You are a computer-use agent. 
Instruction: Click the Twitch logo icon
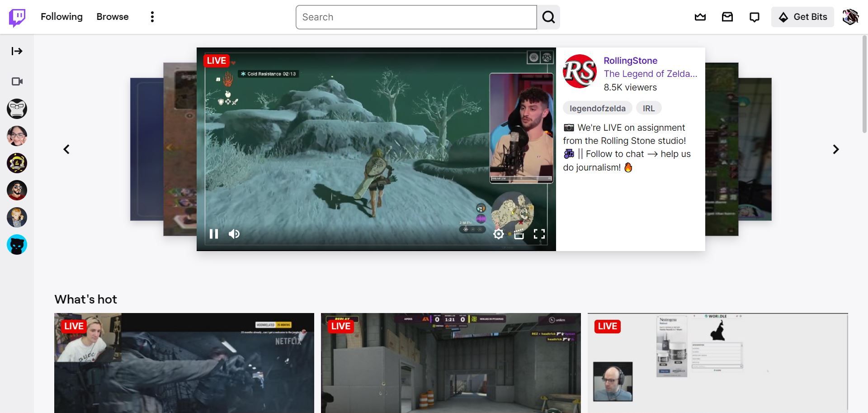[x=17, y=17]
